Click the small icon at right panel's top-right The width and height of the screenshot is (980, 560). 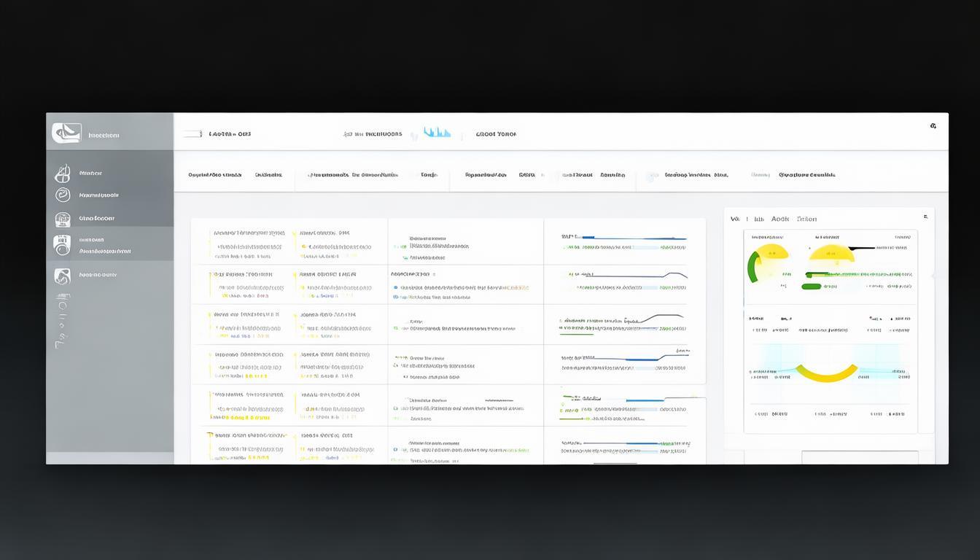tap(925, 217)
